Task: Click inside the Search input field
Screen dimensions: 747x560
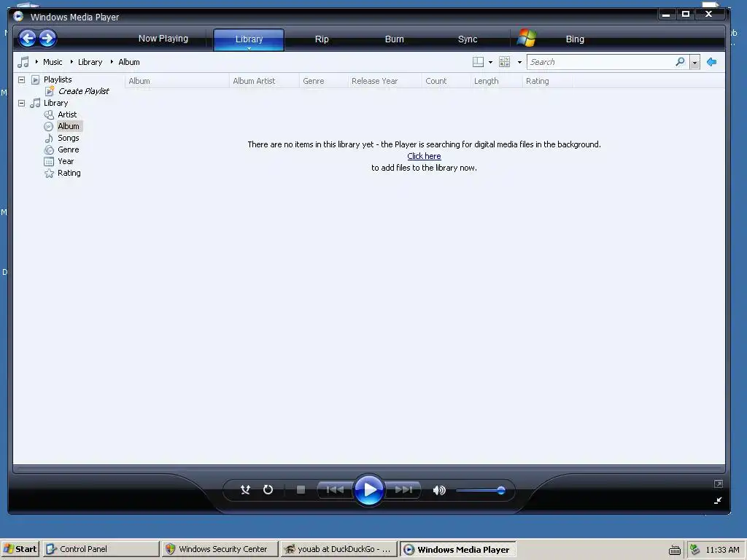Action: pos(600,62)
